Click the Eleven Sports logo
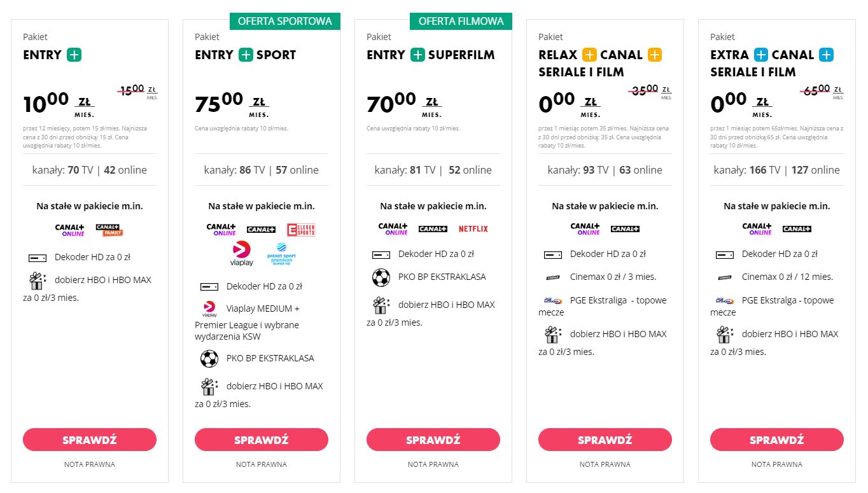 pos(300,229)
